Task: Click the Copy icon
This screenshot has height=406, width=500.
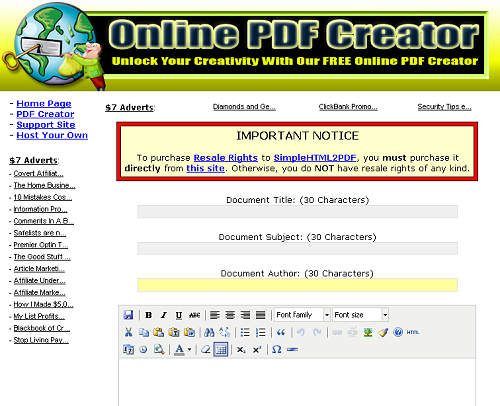Action: (x=144, y=332)
